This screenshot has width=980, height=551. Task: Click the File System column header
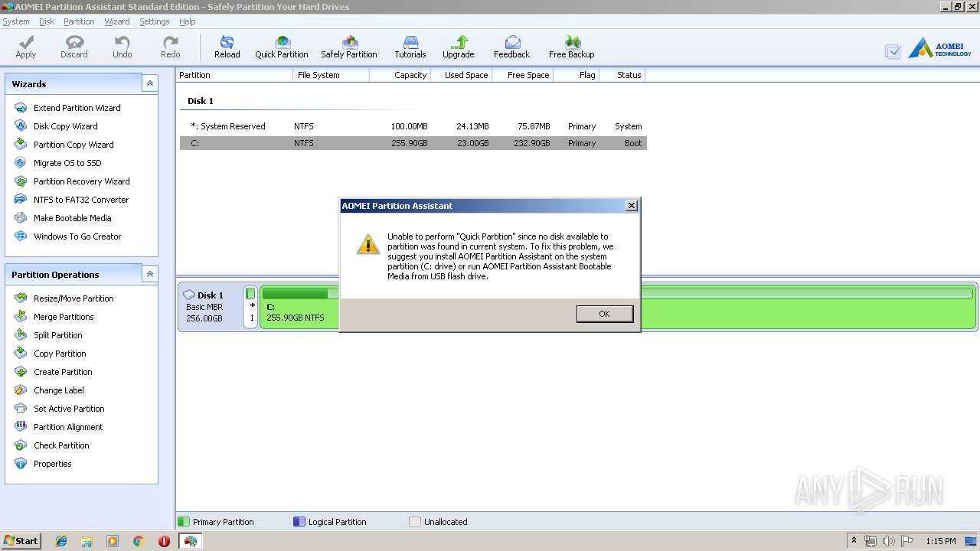coord(332,75)
